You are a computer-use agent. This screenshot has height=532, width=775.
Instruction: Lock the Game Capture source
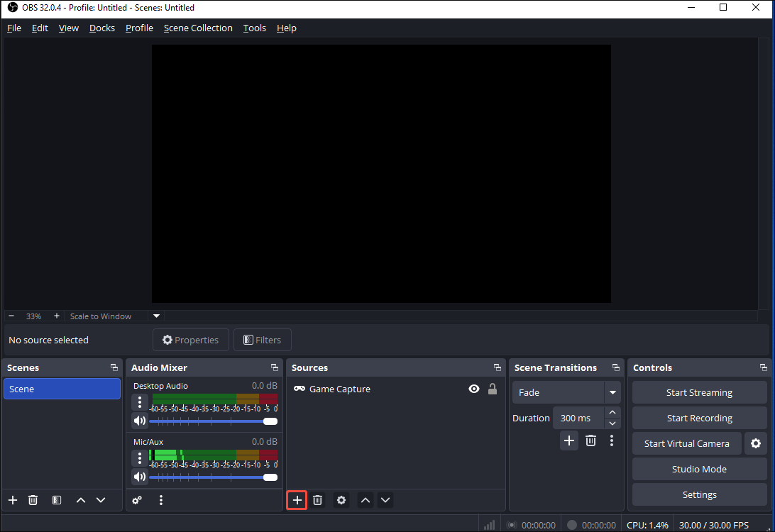pyautogui.click(x=493, y=389)
